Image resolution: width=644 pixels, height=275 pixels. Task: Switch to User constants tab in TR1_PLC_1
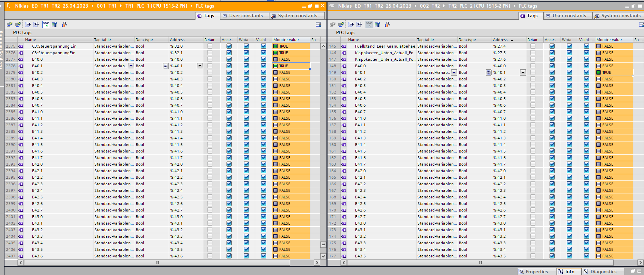[245, 16]
